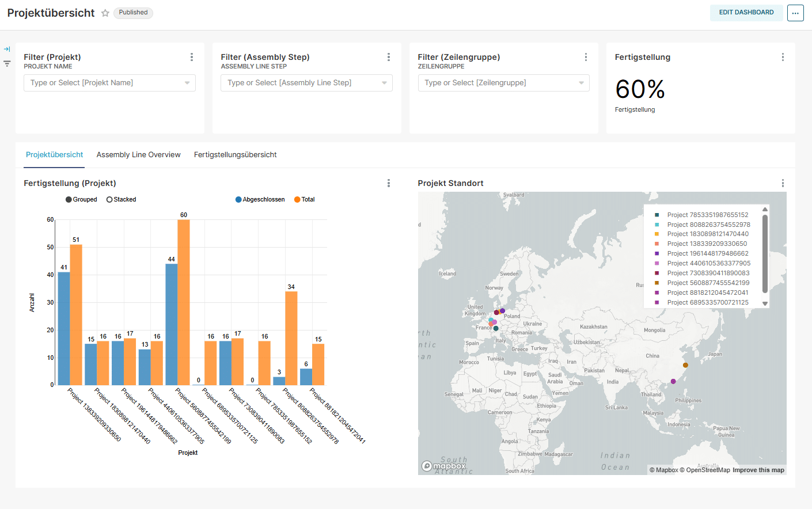
Task: Open Filter (Assembly Step) kebab menu
Action: click(389, 57)
